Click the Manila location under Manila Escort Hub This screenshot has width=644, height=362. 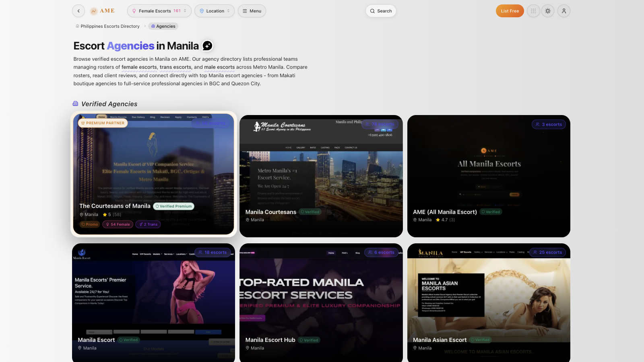pos(255,348)
